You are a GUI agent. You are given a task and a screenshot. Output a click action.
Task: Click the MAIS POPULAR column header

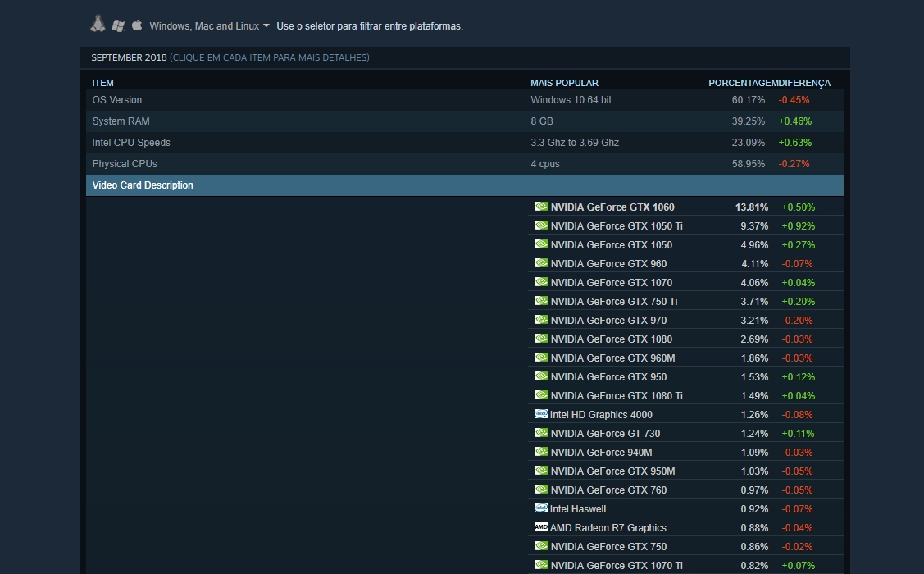pos(564,83)
